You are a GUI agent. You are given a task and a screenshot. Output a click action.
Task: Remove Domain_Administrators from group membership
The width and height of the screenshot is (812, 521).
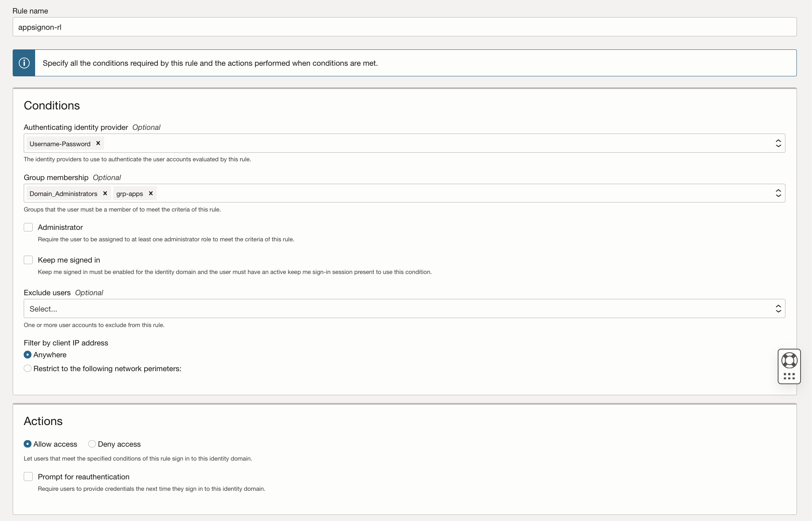(x=105, y=193)
